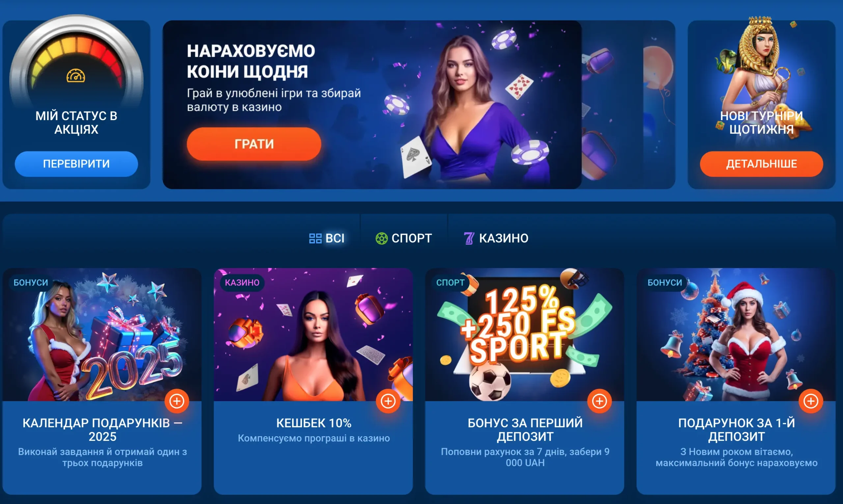This screenshot has width=843, height=504.
Task: Click the ПЕРЕВІРИТИ button
Action: [x=76, y=164]
